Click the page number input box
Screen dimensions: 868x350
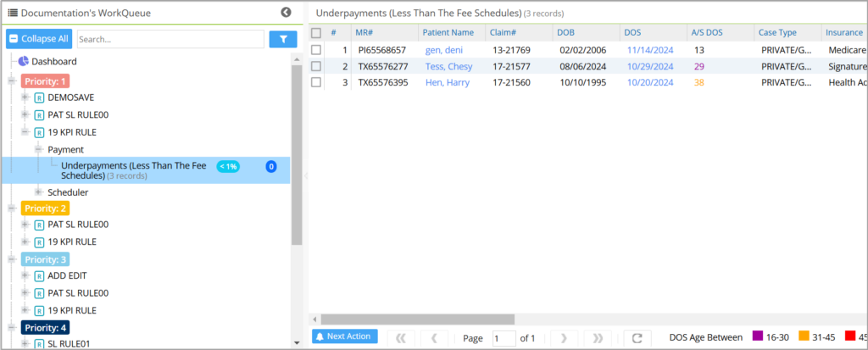coord(504,338)
